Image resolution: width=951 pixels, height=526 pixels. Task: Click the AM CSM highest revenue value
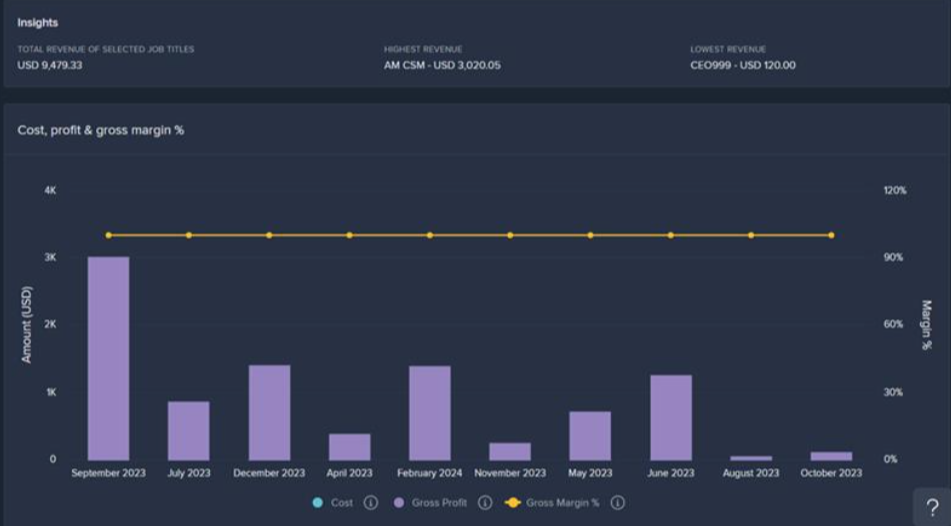click(442, 65)
